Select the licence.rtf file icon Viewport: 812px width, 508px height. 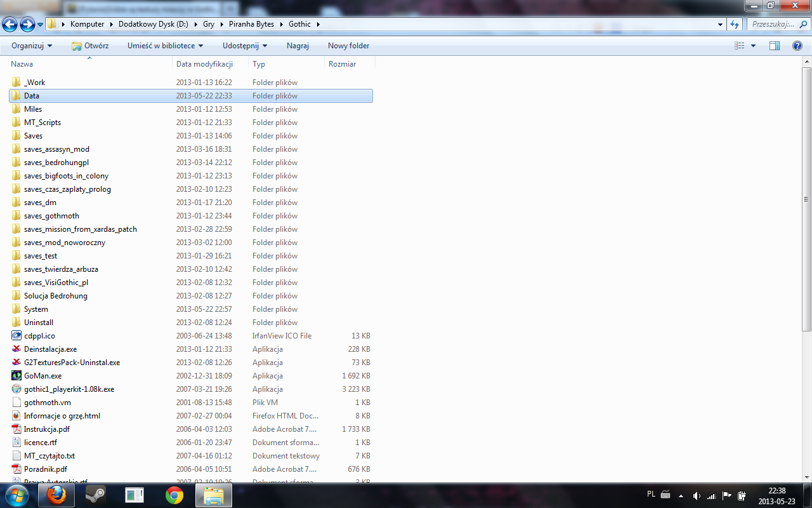[16, 443]
